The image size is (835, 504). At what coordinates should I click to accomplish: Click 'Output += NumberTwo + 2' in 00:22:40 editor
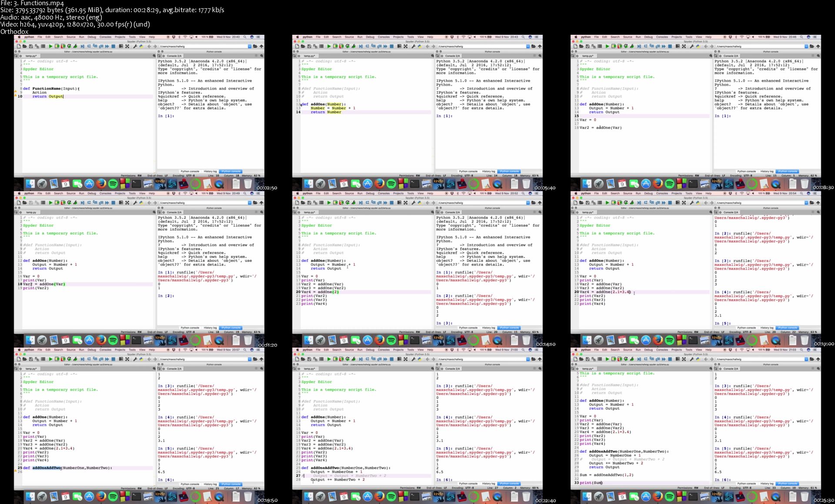337,480
